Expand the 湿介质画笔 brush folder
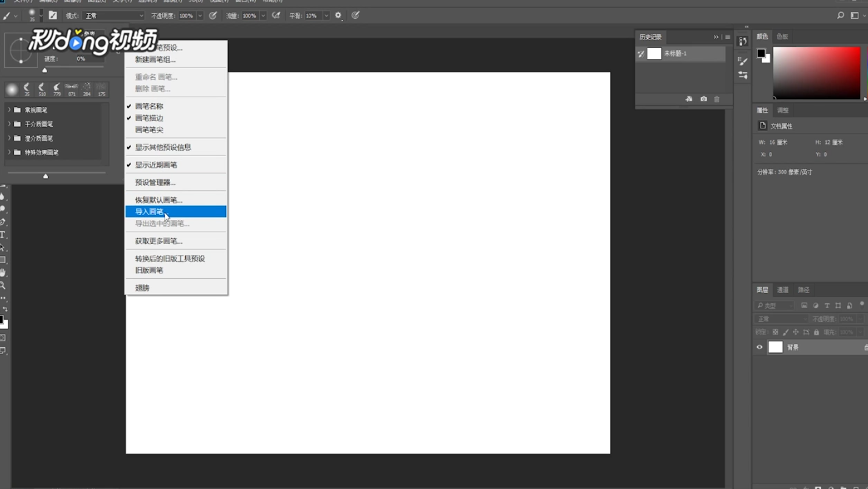 click(x=9, y=138)
